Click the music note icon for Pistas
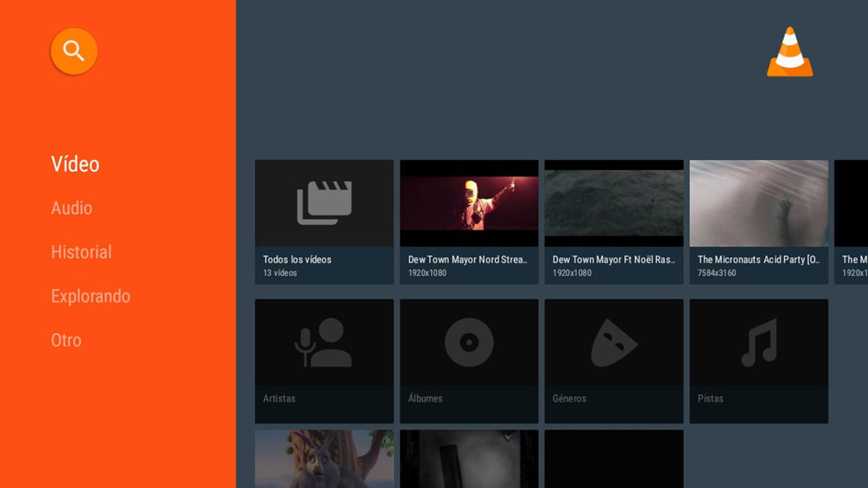Viewport: 868px width, 488px height. point(758,342)
